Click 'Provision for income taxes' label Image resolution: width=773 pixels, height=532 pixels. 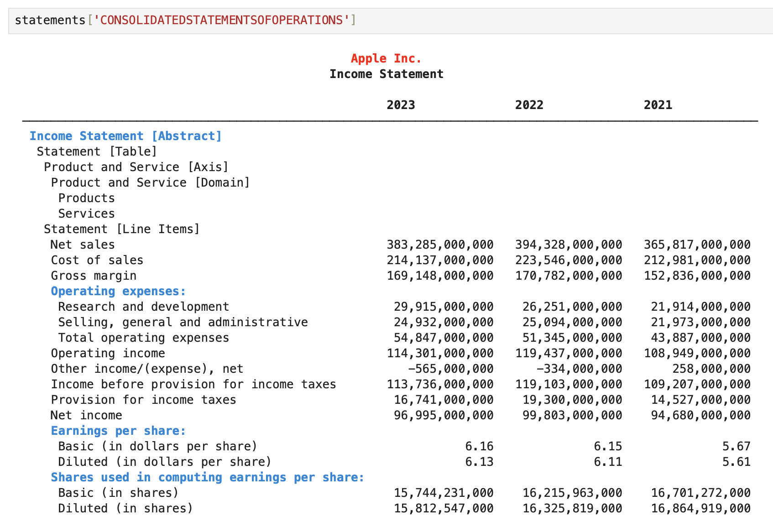(x=144, y=400)
